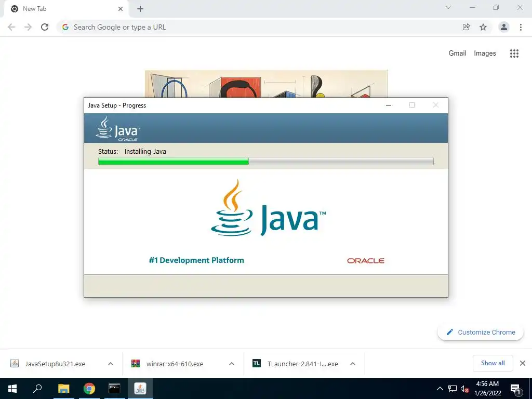
Task: Close the New Tab tab
Action: tap(121, 9)
